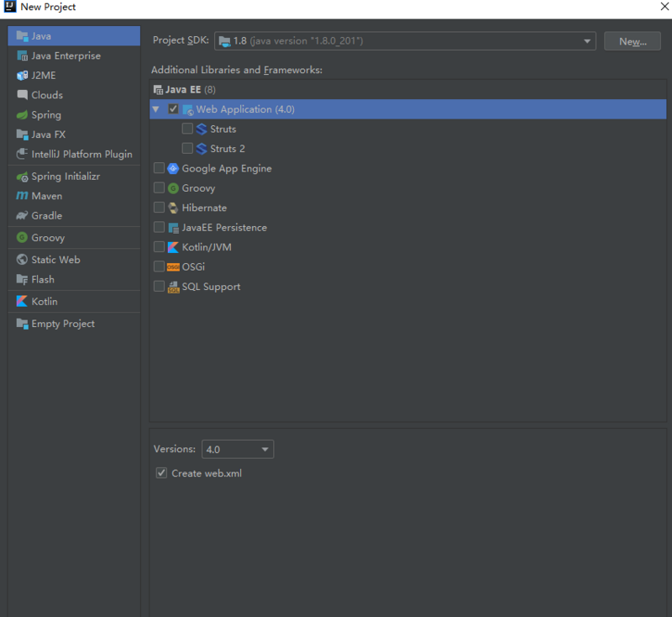Collapse the Web Application tree node

[x=156, y=109]
